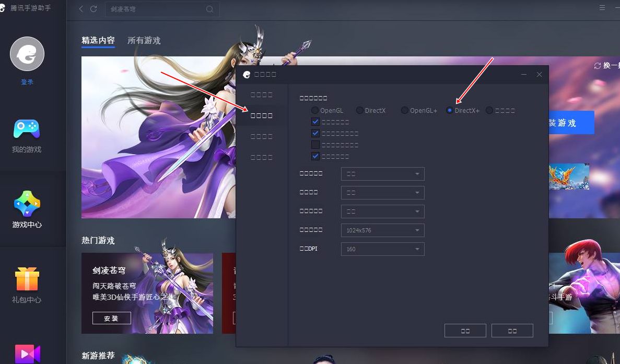Uncheck the first checkbox under OpenGL radio
This screenshot has width=620, height=364.
click(x=315, y=122)
